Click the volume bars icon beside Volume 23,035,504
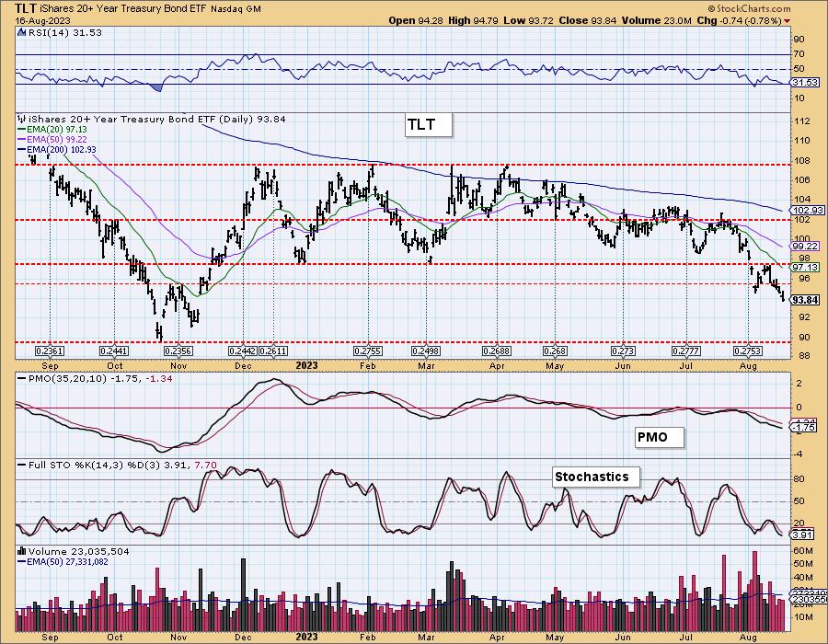 [x=22, y=551]
